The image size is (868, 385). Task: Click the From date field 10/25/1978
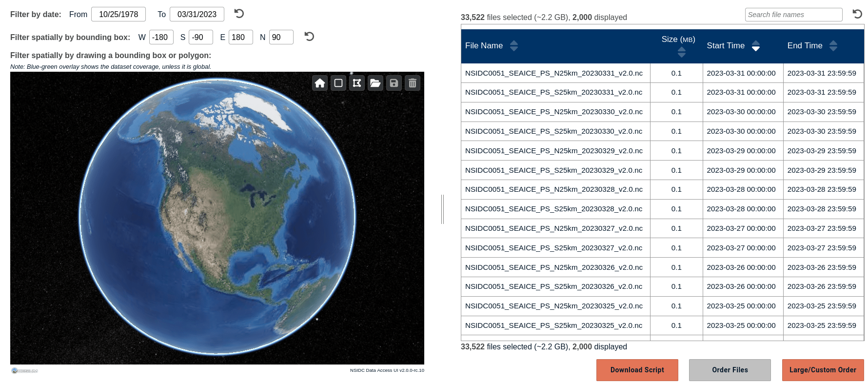(118, 14)
